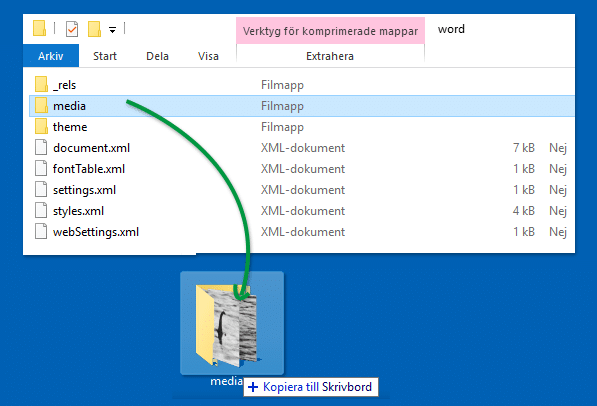The height and width of the screenshot is (406, 597).
Task: Select the theme folder icon
Action: [41, 126]
